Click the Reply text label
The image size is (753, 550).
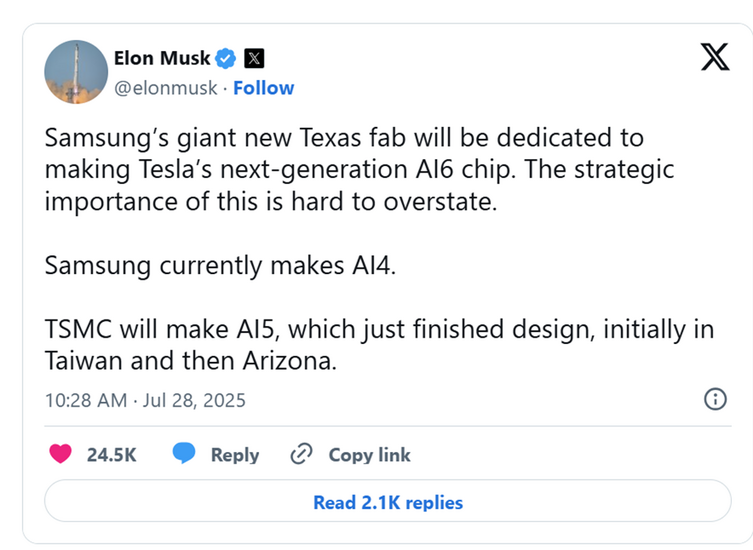click(235, 455)
